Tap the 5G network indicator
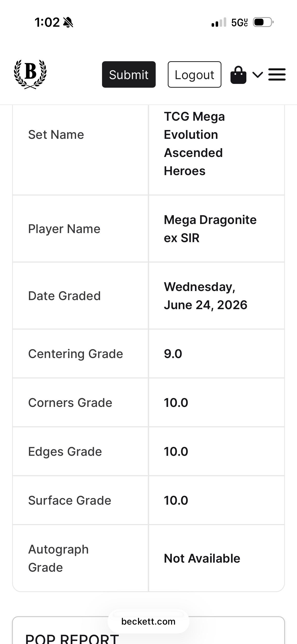 (x=239, y=22)
